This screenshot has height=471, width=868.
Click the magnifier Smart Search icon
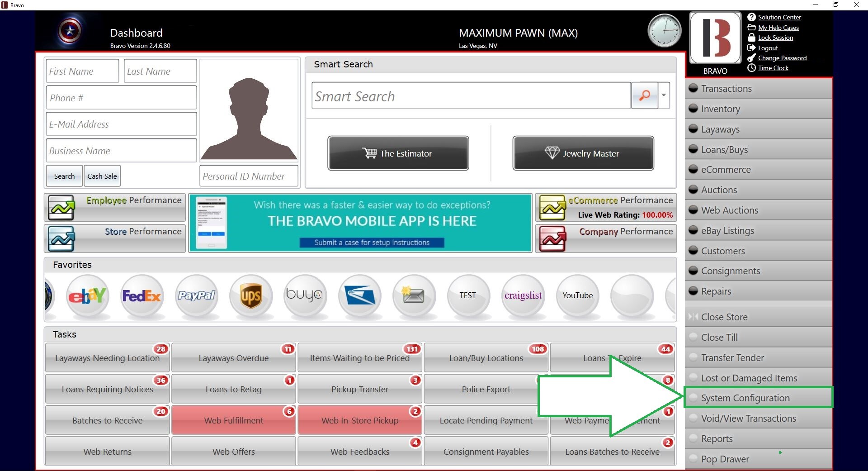tap(644, 95)
